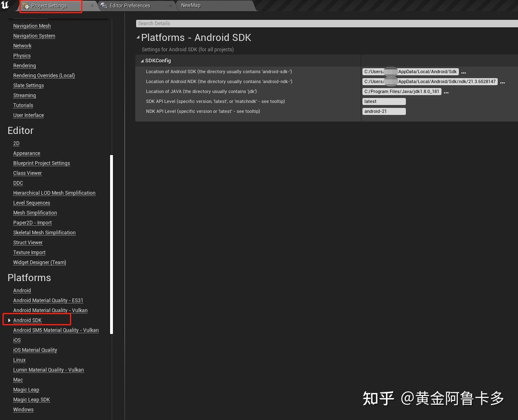The image size is (518, 420).
Task: Open Network settings
Action: coord(22,46)
